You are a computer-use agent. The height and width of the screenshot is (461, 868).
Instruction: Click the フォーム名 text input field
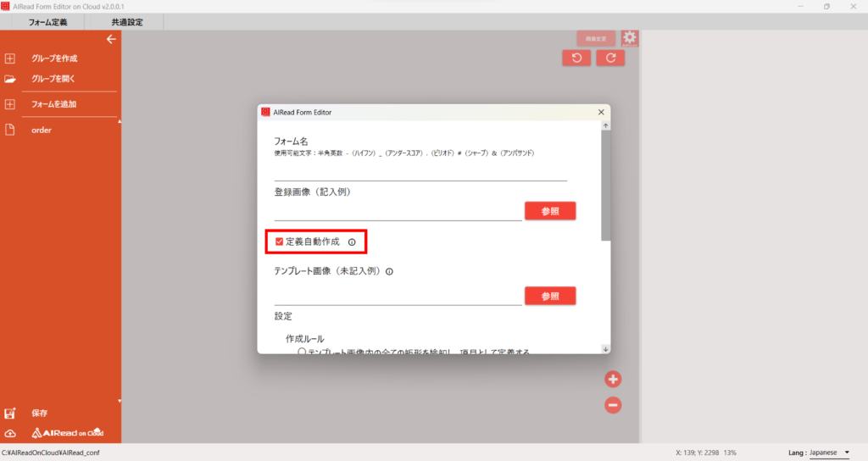(x=420, y=172)
